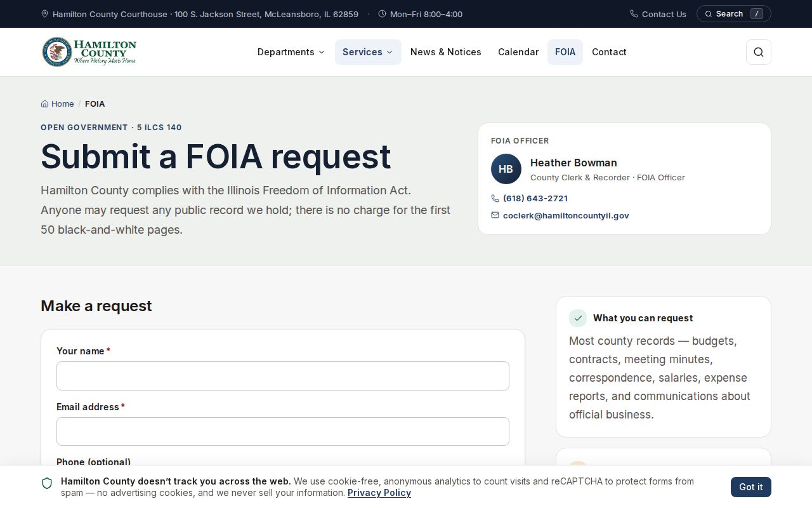Click the Mon–Fri 8:00–4:00 hours text

click(426, 14)
